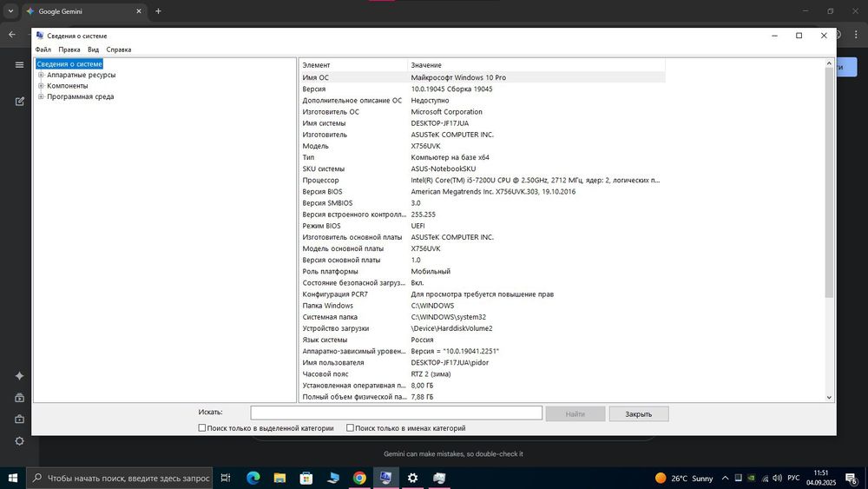
Task: Open network icon in system tray
Action: tap(765, 478)
